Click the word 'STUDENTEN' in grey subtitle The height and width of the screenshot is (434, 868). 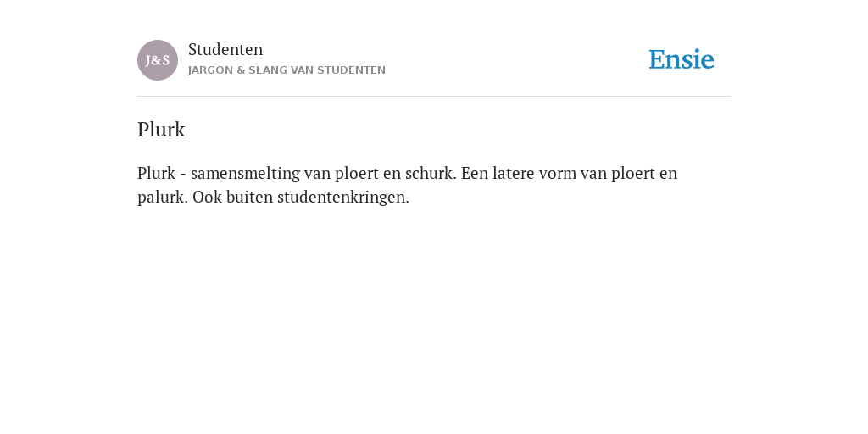coord(352,70)
